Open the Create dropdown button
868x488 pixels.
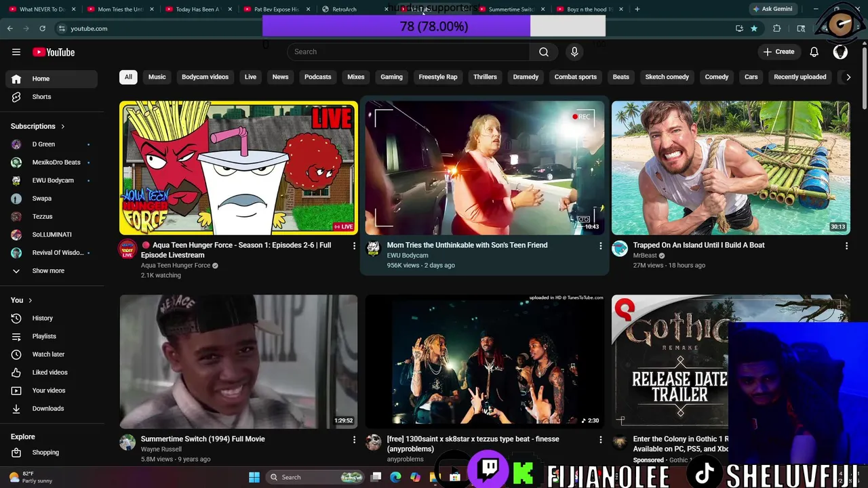[778, 52]
